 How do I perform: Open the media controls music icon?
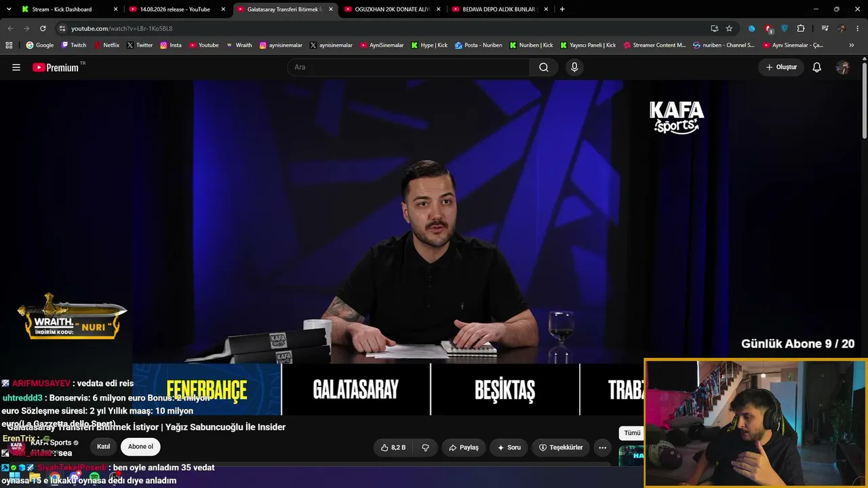click(x=825, y=28)
